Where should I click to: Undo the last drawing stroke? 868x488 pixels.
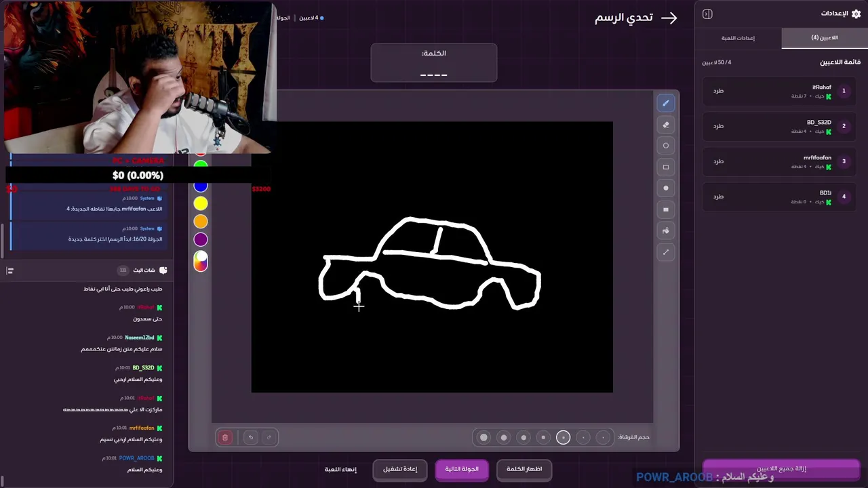click(x=251, y=437)
